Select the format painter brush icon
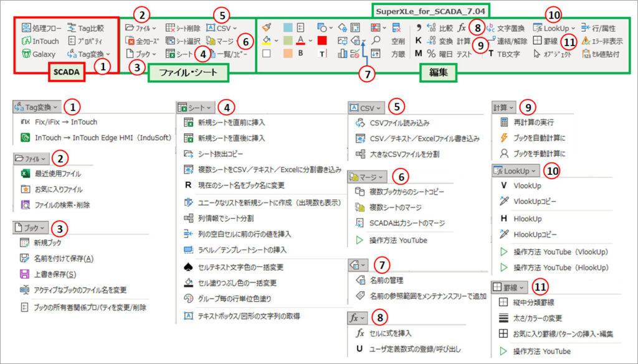The width and height of the screenshot is (638, 364). click(x=267, y=27)
